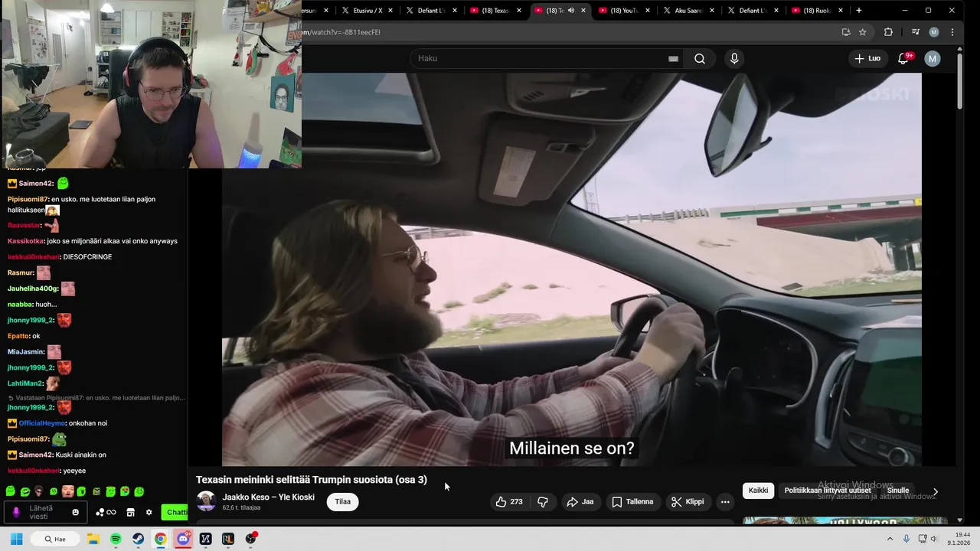This screenshot has width=980, height=551.
Task: Open the Chrome profile M icon
Action: (x=933, y=32)
